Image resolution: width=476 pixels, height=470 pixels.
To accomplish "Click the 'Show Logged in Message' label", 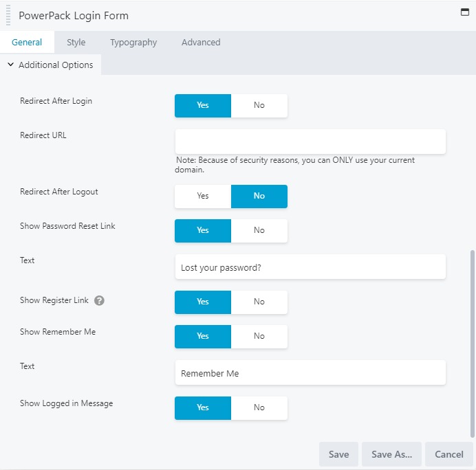I will point(66,403).
